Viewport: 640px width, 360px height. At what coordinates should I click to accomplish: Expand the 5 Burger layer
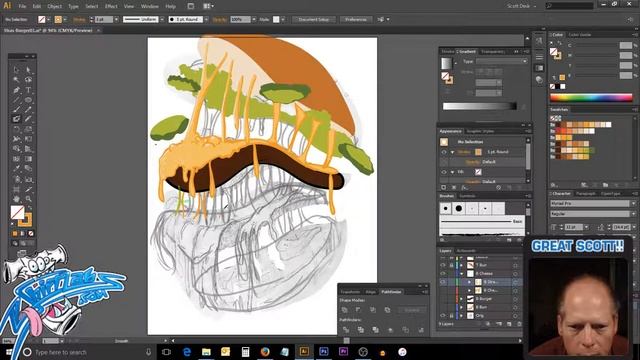pos(462,299)
